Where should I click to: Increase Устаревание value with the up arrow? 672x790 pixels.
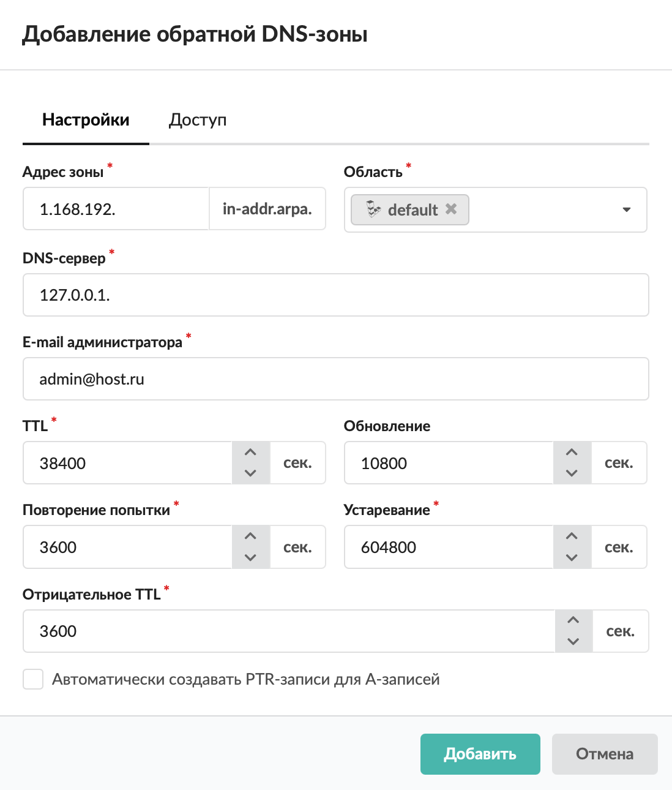[572, 536]
